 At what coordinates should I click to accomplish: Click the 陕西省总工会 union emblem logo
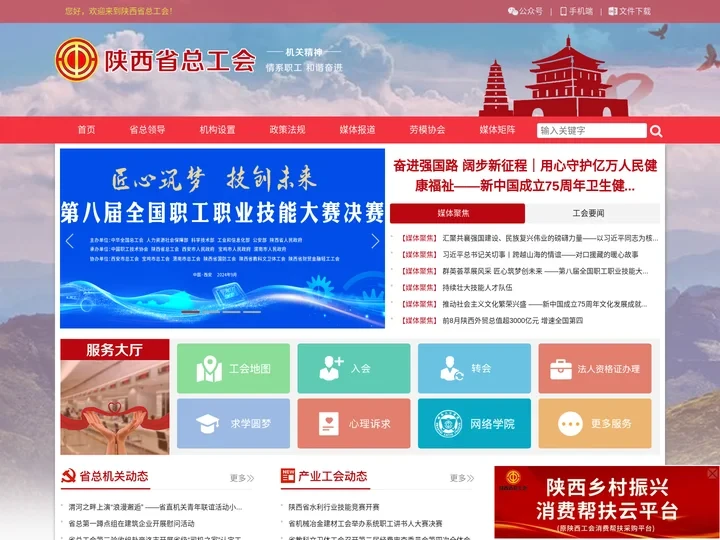click(76, 60)
